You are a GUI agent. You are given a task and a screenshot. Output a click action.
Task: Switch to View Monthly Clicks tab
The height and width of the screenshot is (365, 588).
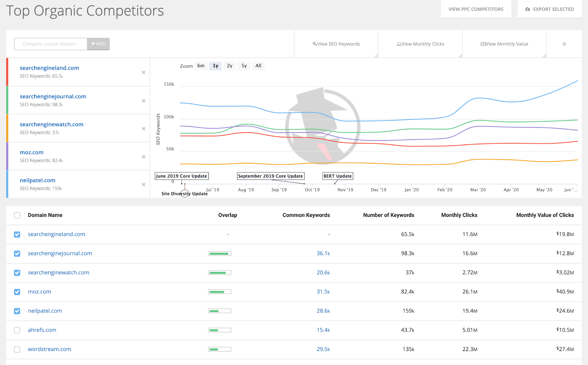point(420,44)
